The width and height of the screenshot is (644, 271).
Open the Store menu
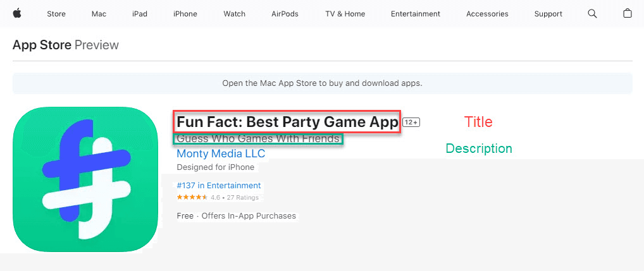click(56, 14)
